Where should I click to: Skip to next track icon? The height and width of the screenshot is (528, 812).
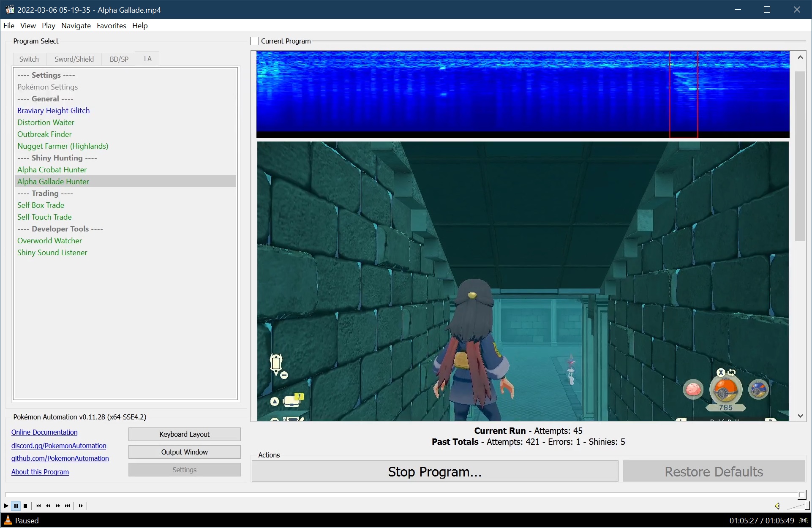pyautogui.click(x=68, y=506)
